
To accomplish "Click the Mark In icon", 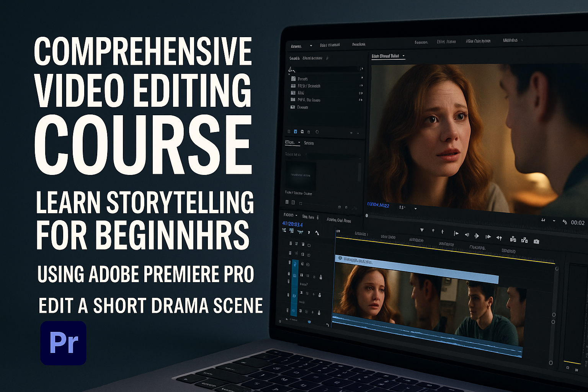I will pos(433,231).
